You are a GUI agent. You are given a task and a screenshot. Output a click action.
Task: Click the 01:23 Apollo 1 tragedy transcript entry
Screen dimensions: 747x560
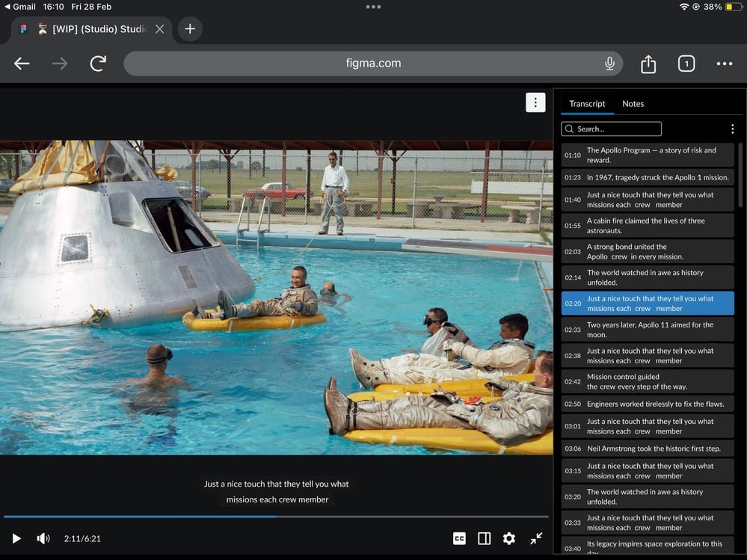(647, 177)
